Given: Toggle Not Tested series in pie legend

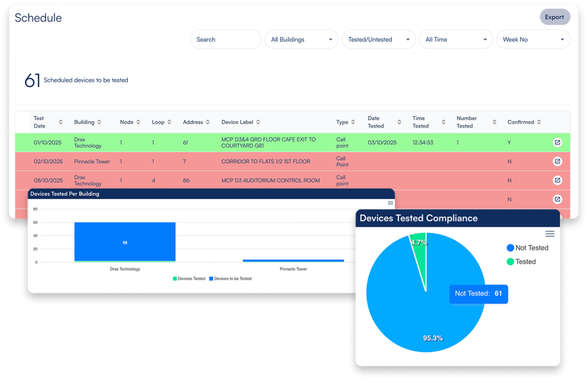Looking at the screenshot, I should pos(527,248).
